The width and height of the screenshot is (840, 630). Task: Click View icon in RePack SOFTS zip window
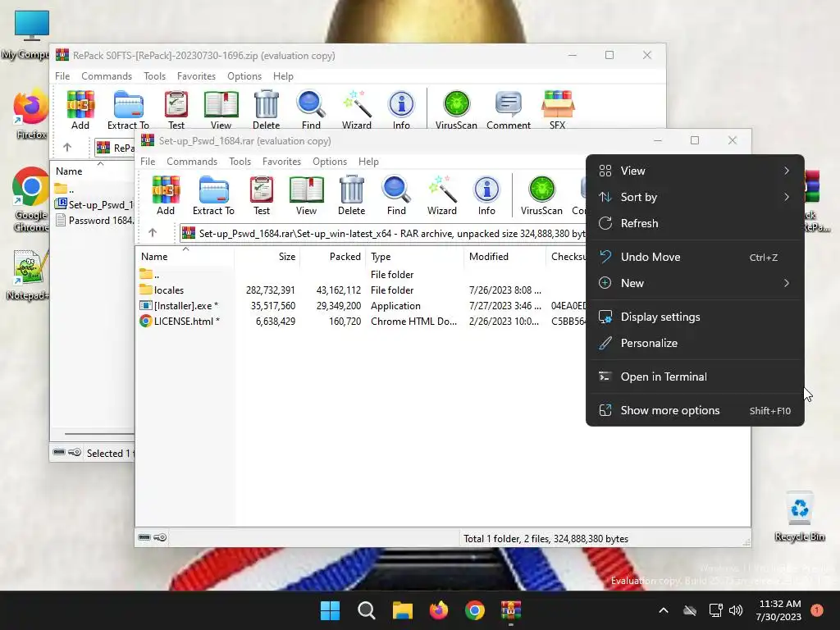[221, 110]
